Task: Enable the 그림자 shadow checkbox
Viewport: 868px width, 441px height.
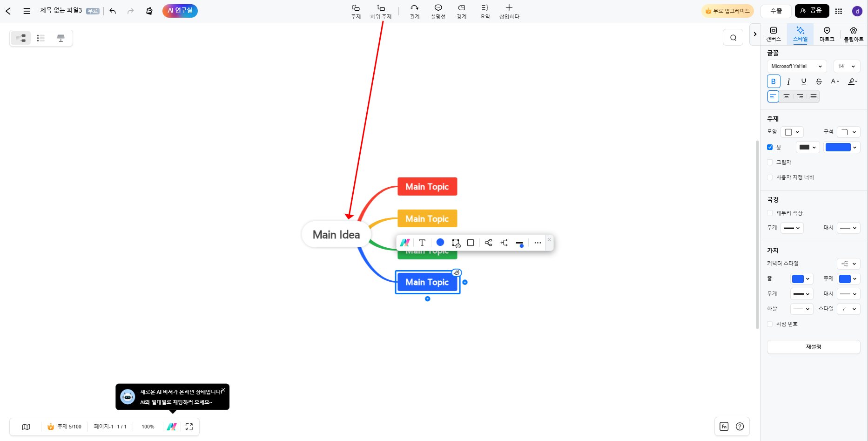Action: 770,162
